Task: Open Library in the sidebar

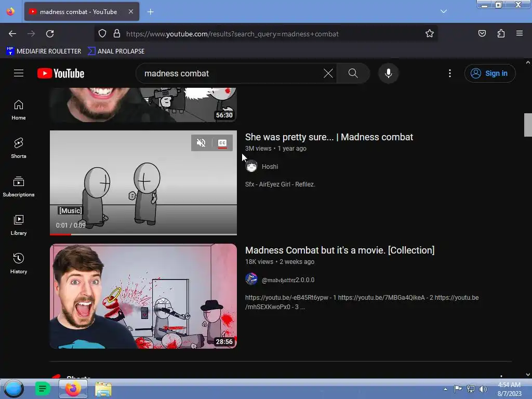Action: 19,225
